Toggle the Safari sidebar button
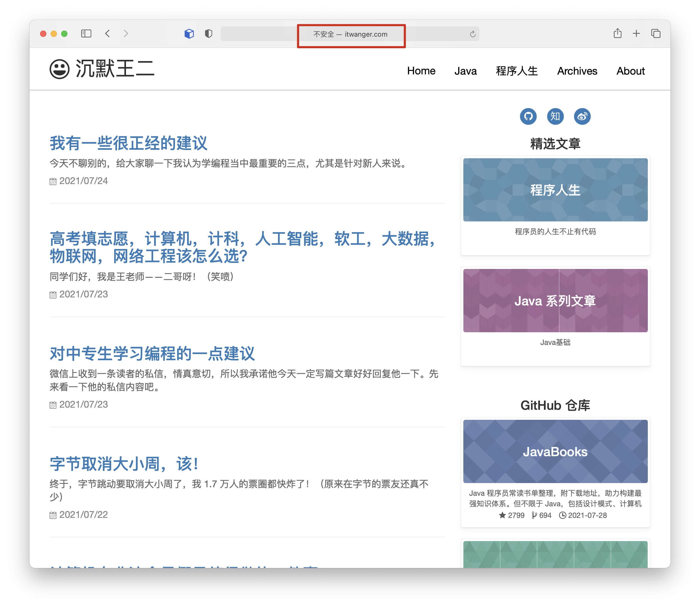This screenshot has height=607, width=700. (x=86, y=33)
